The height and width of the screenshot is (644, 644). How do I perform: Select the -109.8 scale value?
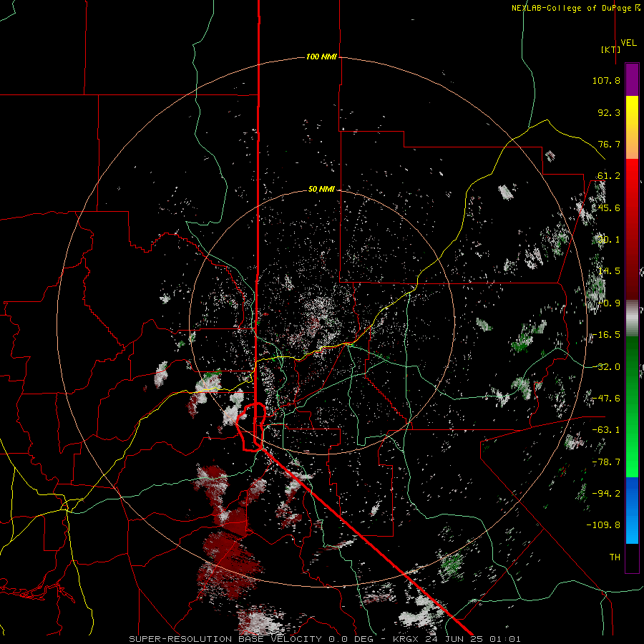603,525
